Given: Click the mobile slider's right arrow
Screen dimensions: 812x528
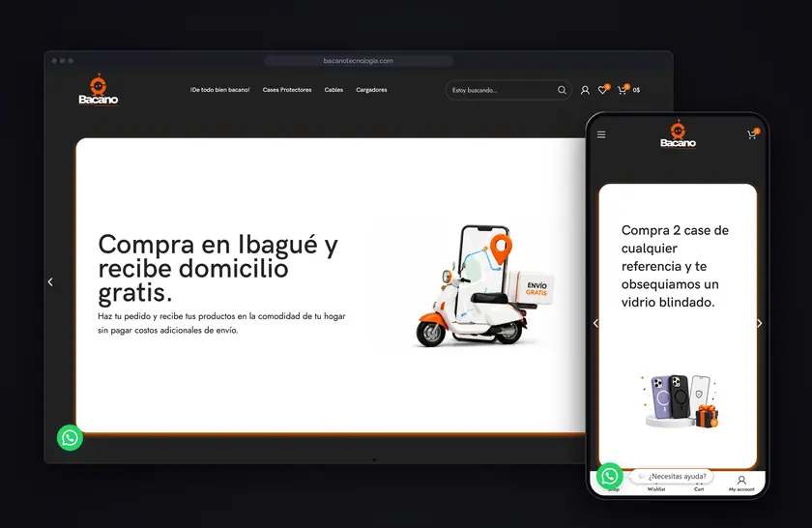Looking at the screenshot, I should tap(759, 323).
